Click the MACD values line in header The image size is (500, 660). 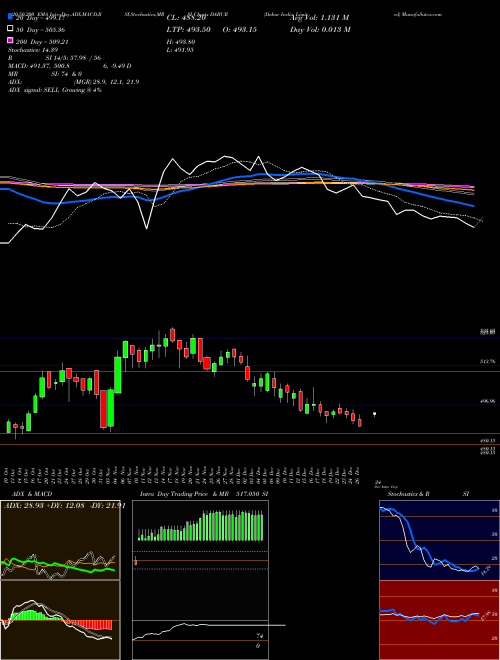tap(69, 66)
